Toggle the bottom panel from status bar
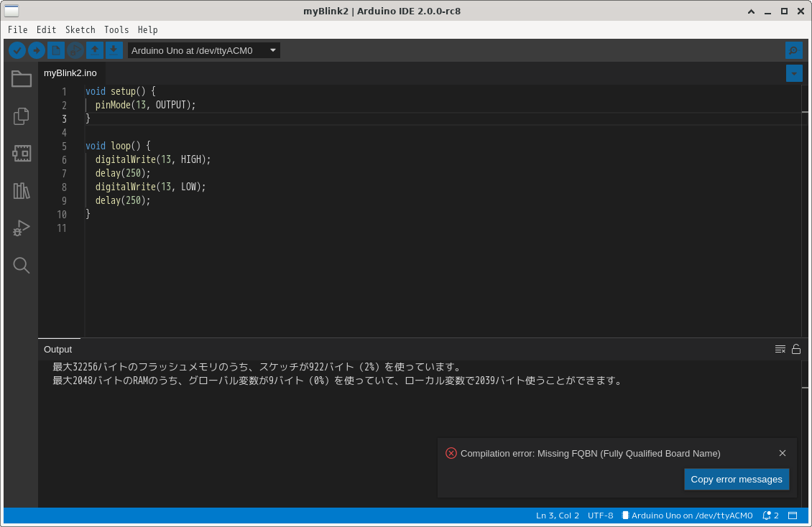 [793, 516]
